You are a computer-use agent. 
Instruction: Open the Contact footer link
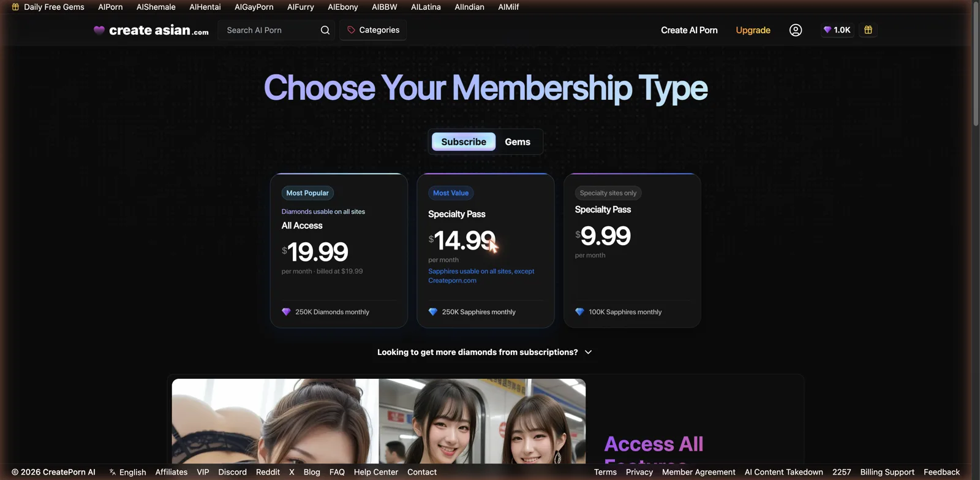422,472
